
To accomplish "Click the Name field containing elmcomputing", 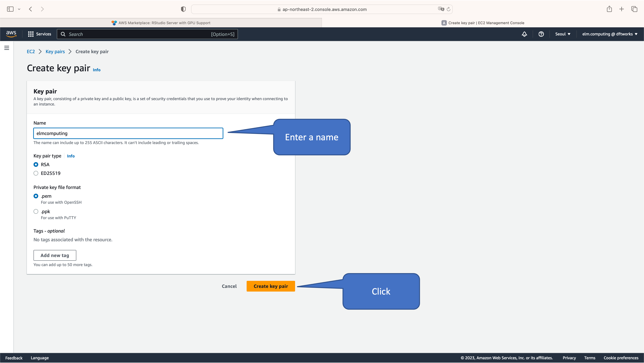I will 128,133.
